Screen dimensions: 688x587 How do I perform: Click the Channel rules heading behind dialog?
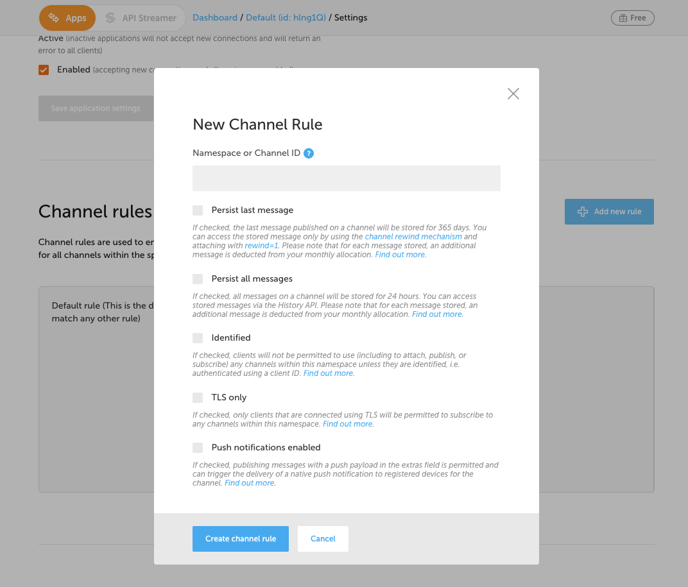(95, 211)
